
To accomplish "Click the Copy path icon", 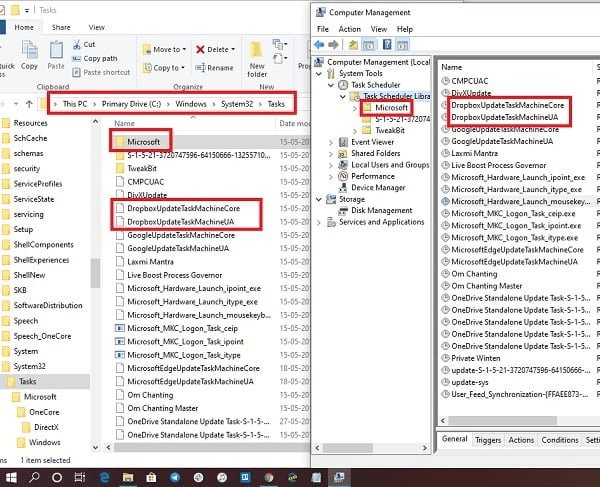I will tap(99, 58).
